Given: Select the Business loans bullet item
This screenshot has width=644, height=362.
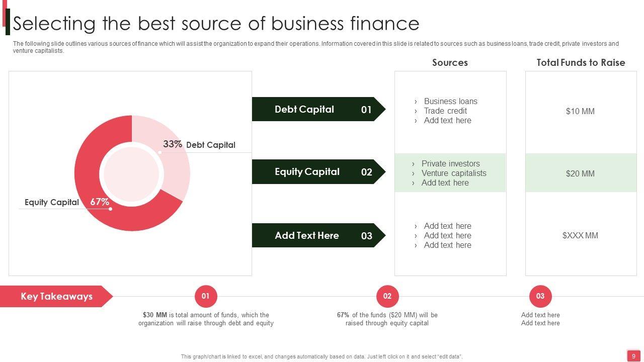Looking at the screenshot, I should tap(450, 101).
